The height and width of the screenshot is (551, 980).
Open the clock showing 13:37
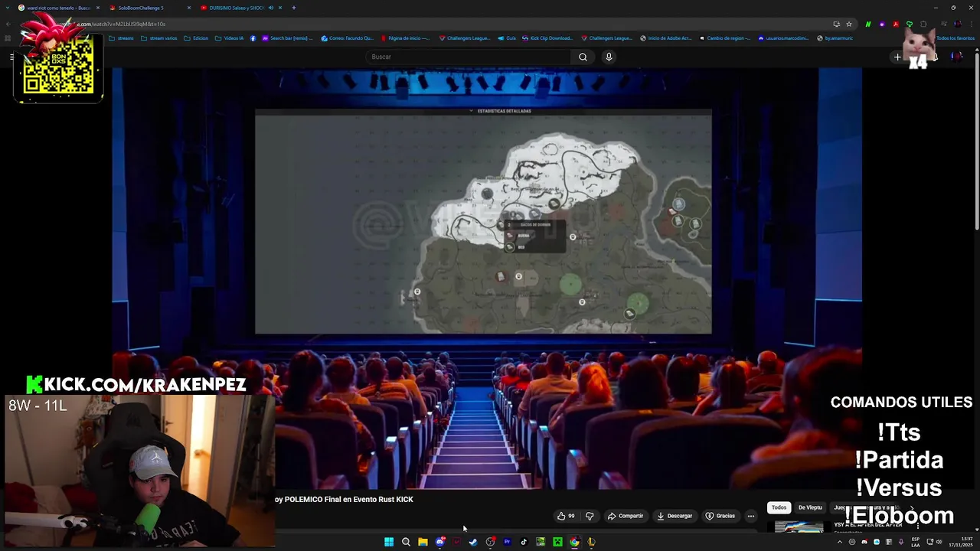point(960,542)
